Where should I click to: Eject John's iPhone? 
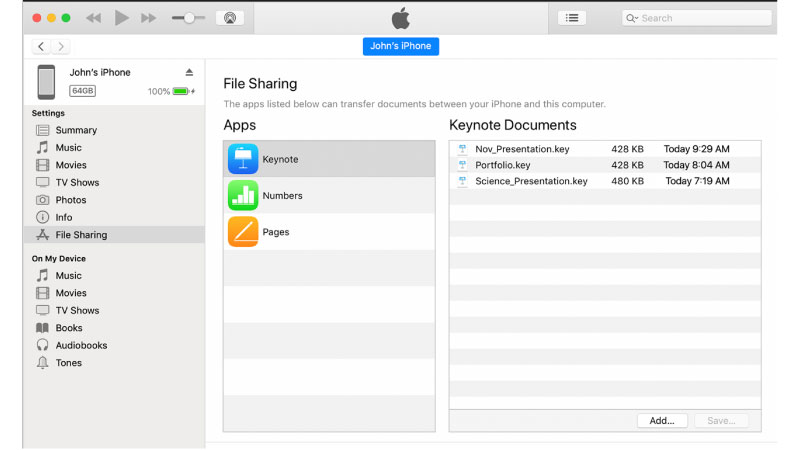click(x=189, y=72)
